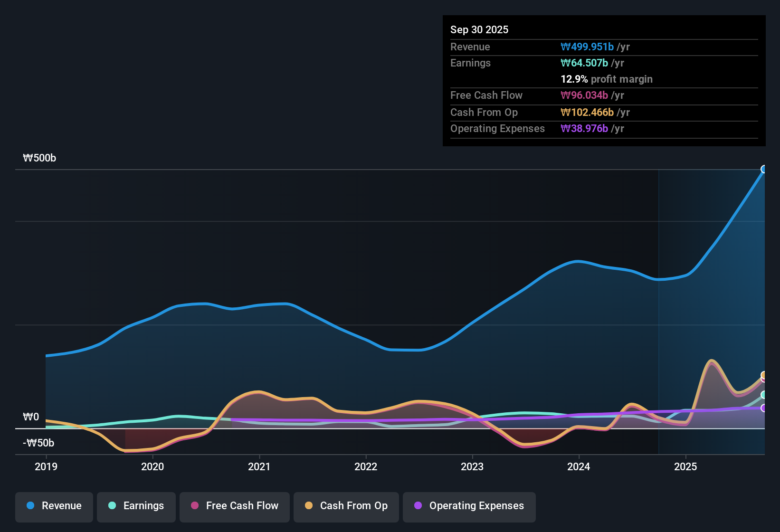Click the pink Free Cash Flow legend dot

[x=195, y=505]
